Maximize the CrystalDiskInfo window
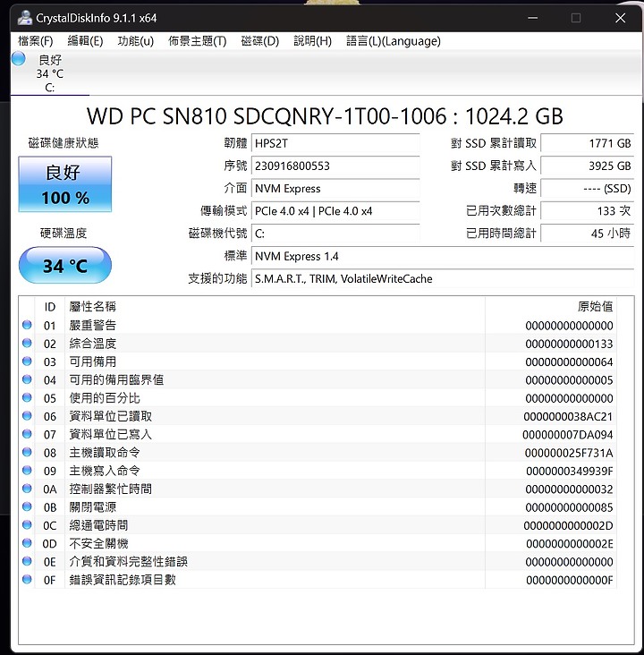Viewport: 644px width, 655px height. click(x=576, y=18)
